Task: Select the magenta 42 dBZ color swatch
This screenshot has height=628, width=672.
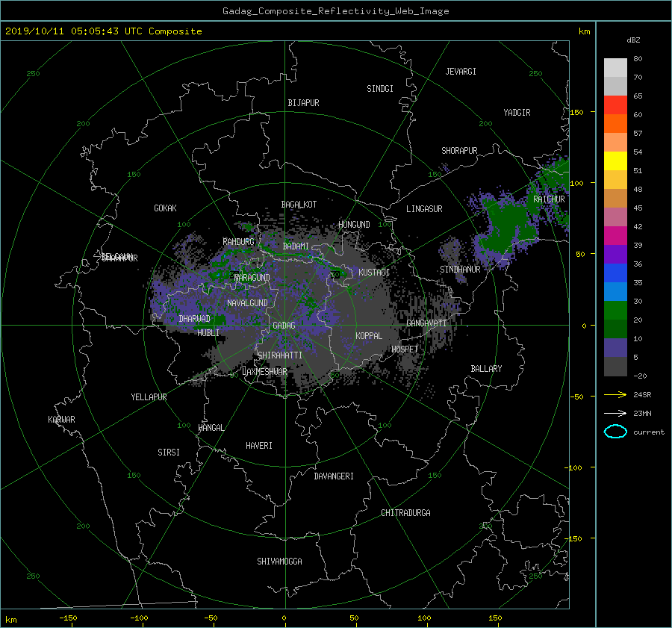Action: [x=615, y=235]
